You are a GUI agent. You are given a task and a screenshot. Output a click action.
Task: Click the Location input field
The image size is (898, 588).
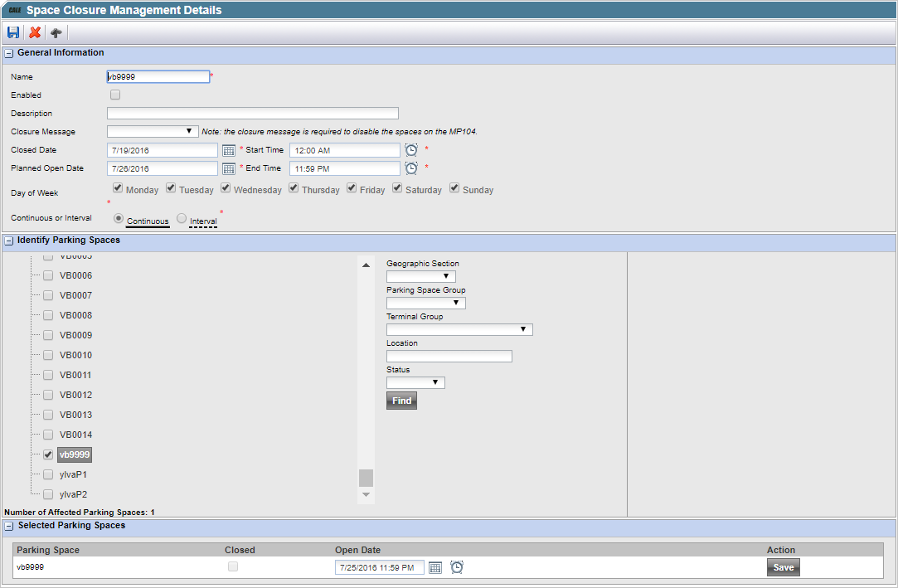click(x=449, y=356)
